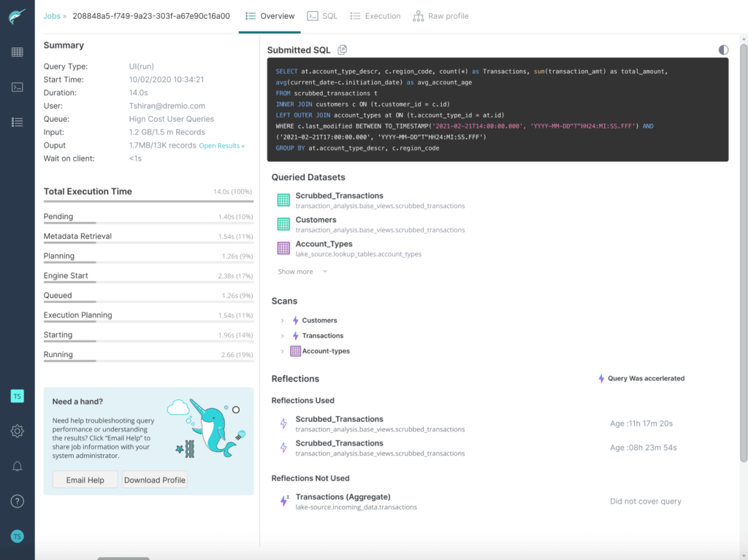Click the Account_Types queried dataset name
Image resolution: width=748 pixels, height=560 pixels.
tap(324, 244)
